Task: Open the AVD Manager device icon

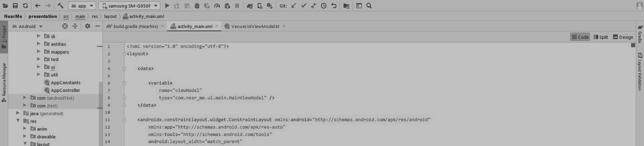Action: pyautogui.click(x=260, y=6)
